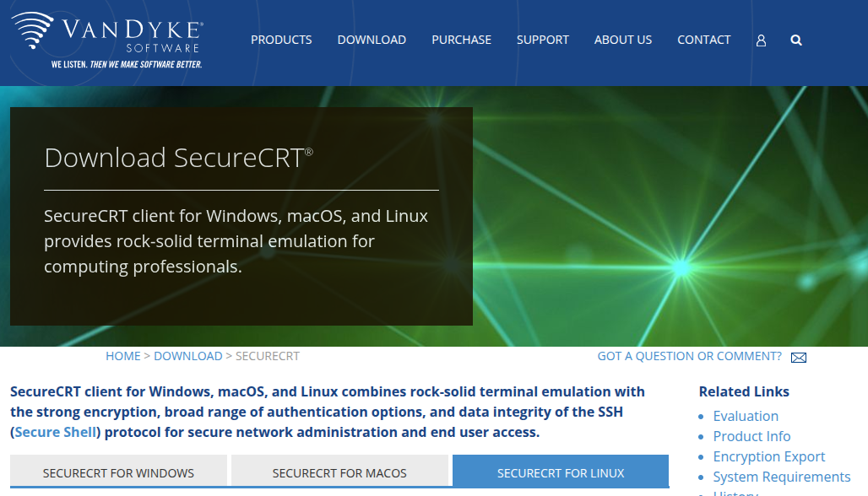Open the Product Info link

click(751, 436)
